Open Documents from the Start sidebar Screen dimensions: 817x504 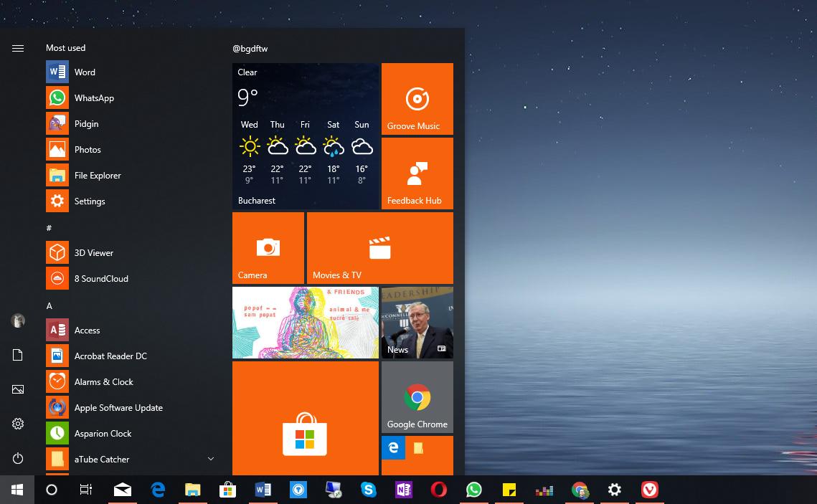pos(18,355)
